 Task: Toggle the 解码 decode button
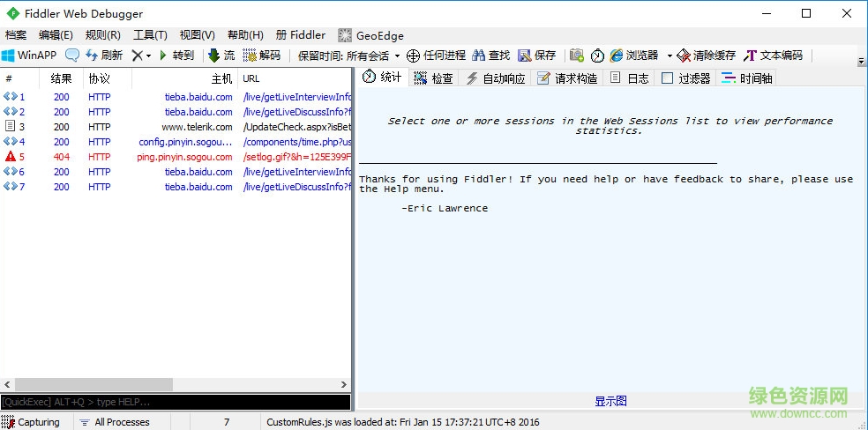[x=262, y=56]
